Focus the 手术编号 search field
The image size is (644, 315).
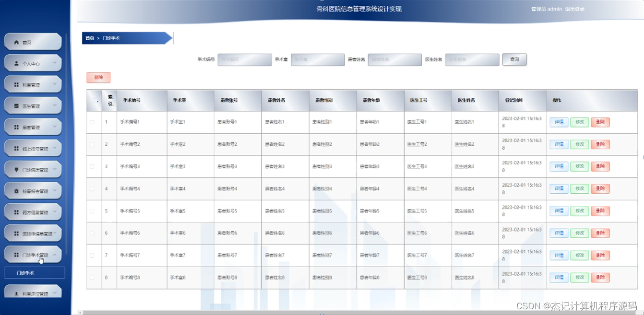245,59
